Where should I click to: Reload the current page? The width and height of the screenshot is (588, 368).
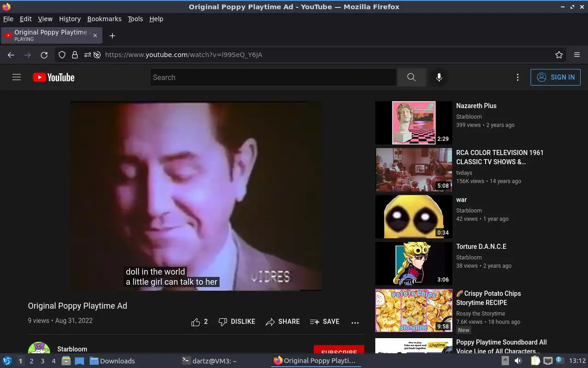pos(44,55)
